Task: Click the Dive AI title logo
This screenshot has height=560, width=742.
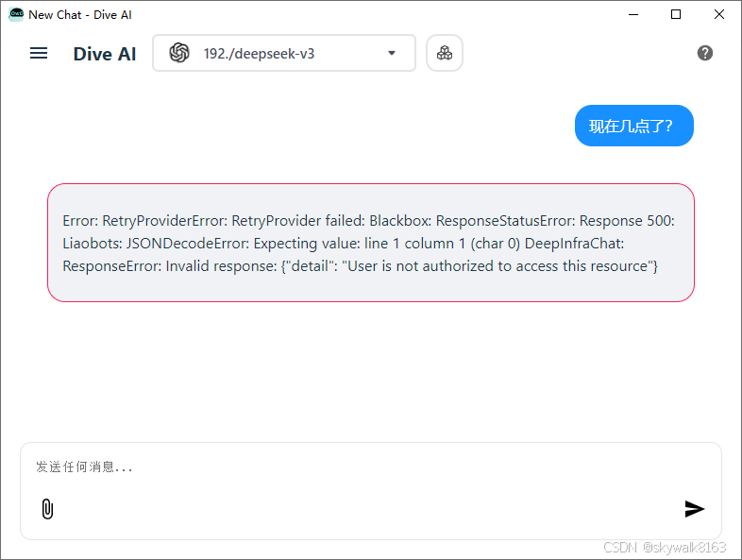Action: click(105, 54)
